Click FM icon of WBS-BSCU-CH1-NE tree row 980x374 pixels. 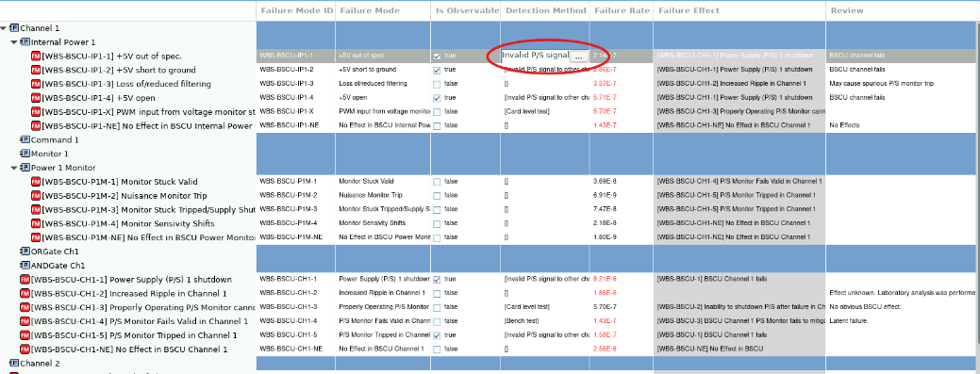pyautogui.click(x=25, y=349)
